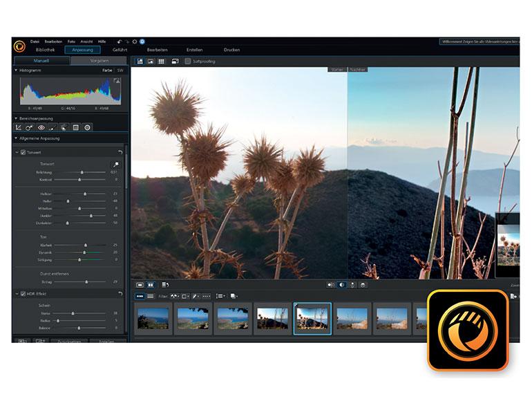
Task: Open the photo stack dropdown
Action: tap(234, 296)
